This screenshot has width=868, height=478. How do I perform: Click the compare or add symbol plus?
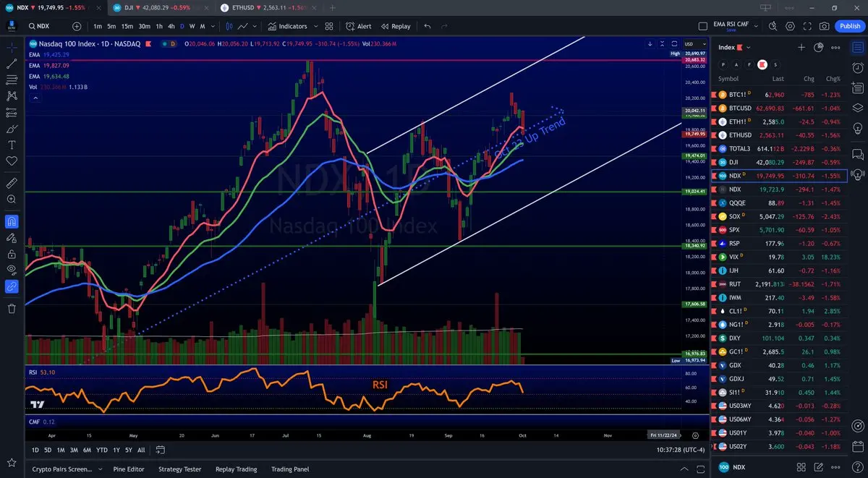click(x=77, y=26)
